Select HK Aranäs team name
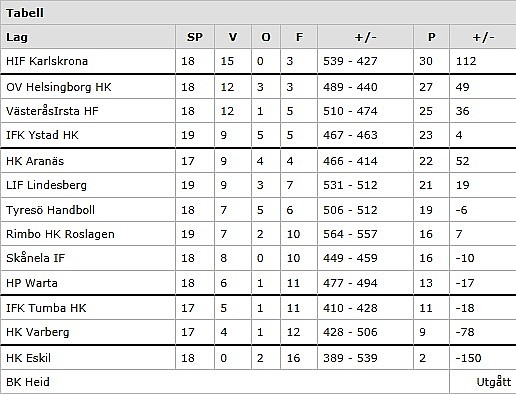Image resolution: width=516 pixels, height=394 pixels. pyautogui.click(x=35, y=161)
